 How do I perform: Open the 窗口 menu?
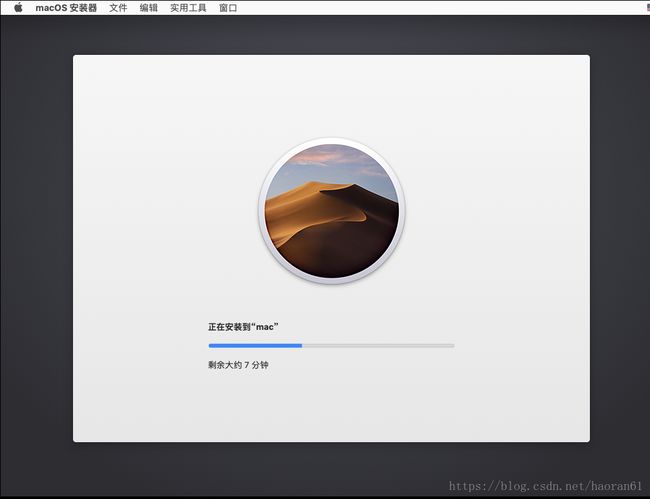[x=228, y=8]
